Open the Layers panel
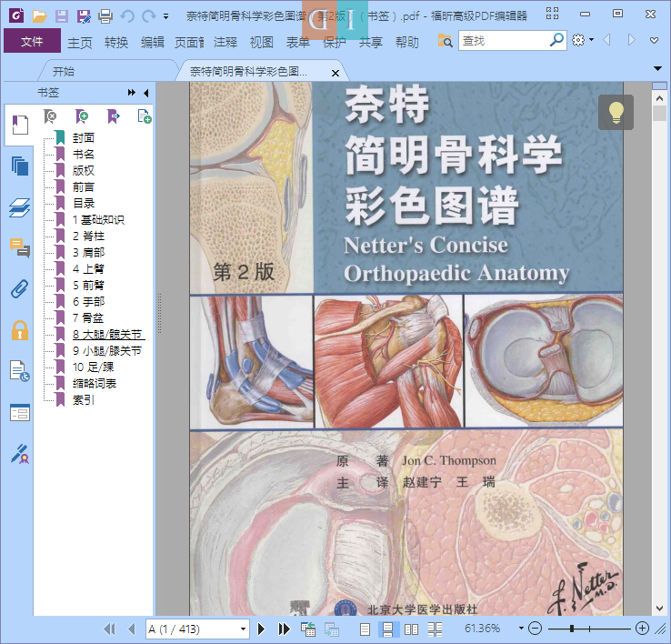The width and height of the screenshot is (671, 644). (x=20, y=207)
